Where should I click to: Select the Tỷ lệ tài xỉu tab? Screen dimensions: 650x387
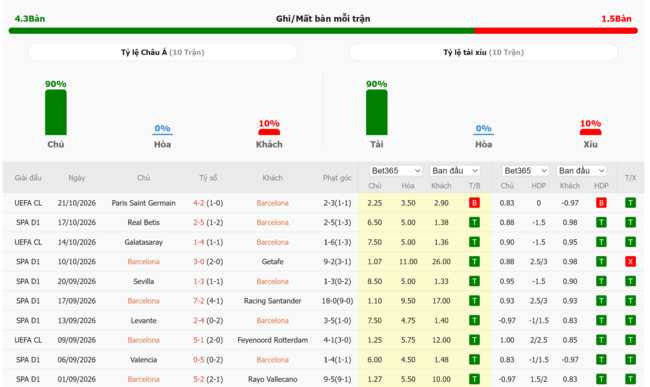click(x=483, y=52)
